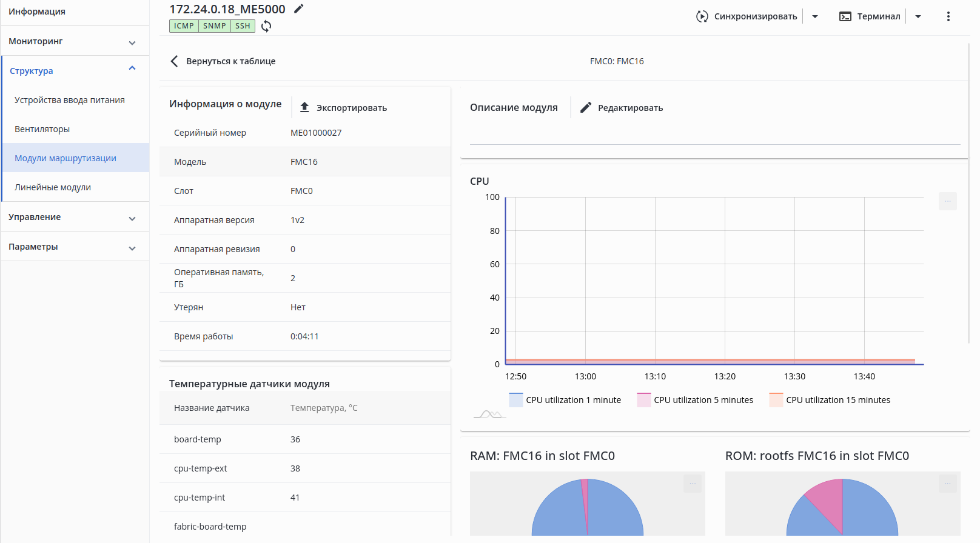Click the SNMP status badge
This screenshot has height=543, width=980.
[x=215, y=26]
